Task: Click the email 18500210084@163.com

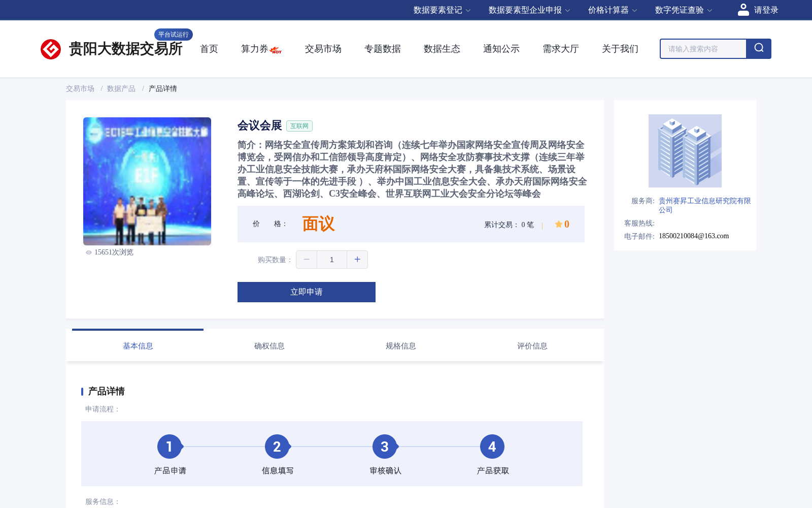Action: point(694,236)
